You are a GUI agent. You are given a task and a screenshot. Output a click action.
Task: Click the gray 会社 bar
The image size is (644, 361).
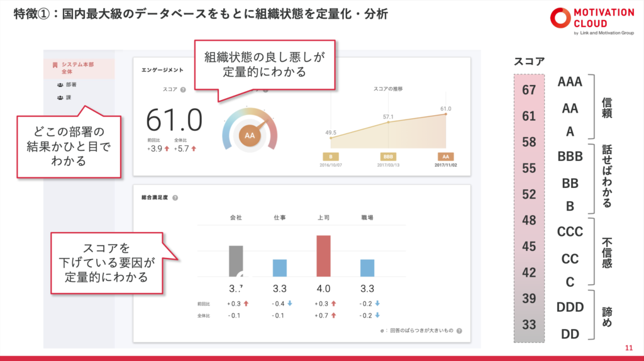(x=236, y=261)
